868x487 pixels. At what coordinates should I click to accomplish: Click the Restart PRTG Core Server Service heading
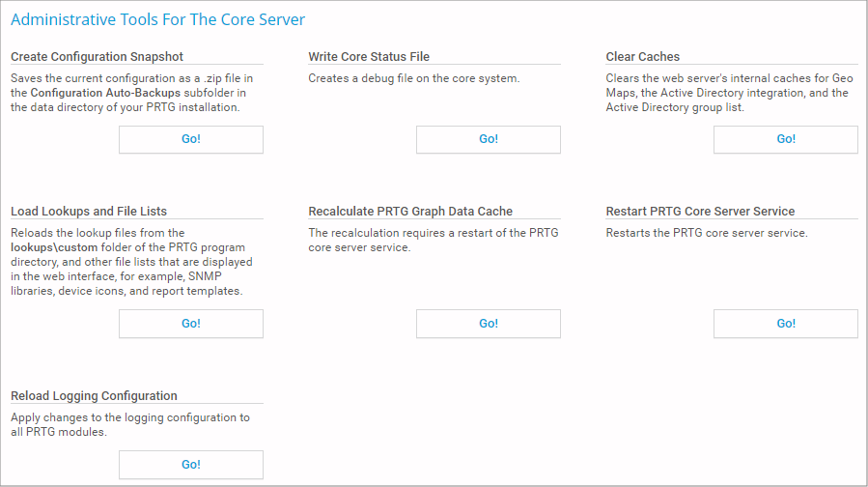pos(700,212)
